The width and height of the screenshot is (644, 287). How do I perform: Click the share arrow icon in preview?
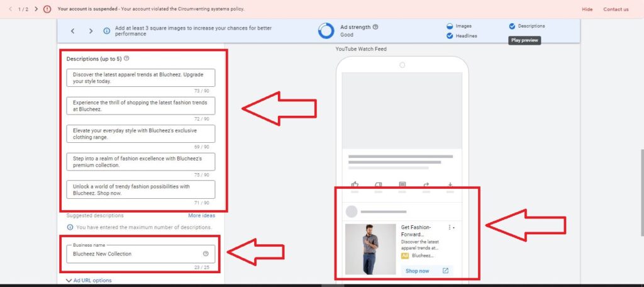pos(426,185)
